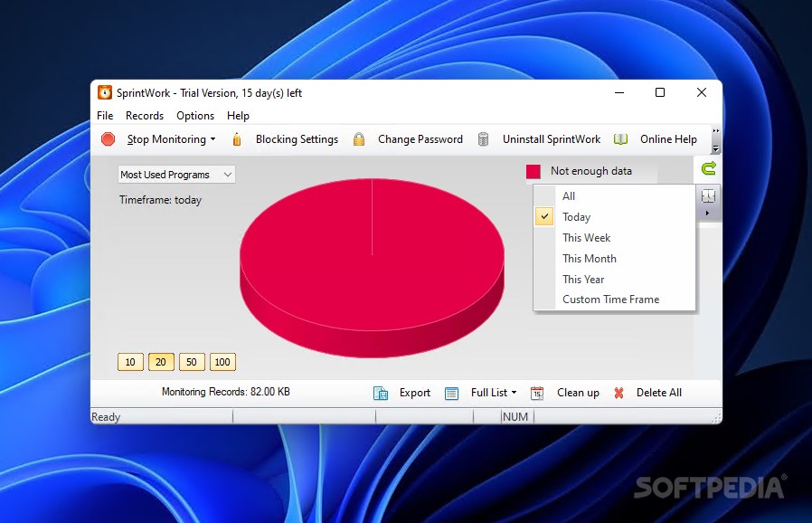
Task: Open the Most Used Programs combo box
Action: [176, 175]
